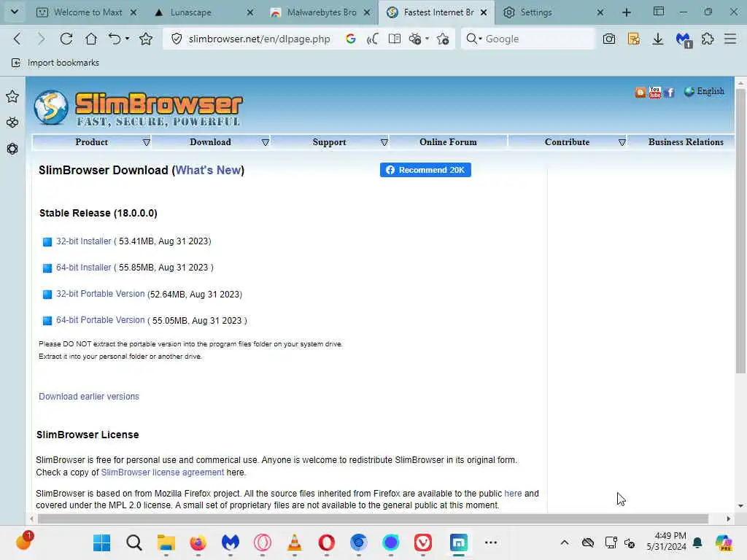Open search engine selector dropdown

[474, 39]
